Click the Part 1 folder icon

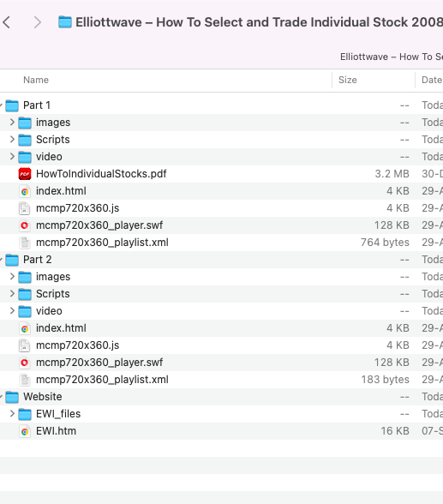[12, 105]
